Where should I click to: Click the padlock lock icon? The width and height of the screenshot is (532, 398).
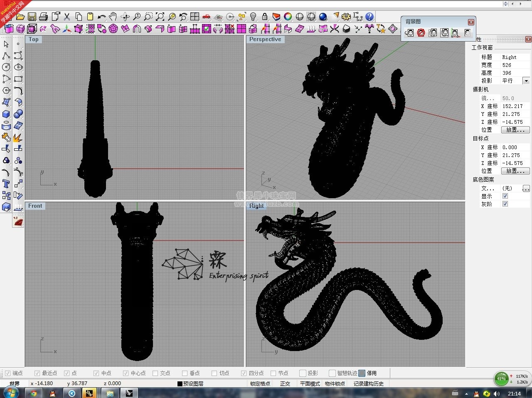coord(265,17)
